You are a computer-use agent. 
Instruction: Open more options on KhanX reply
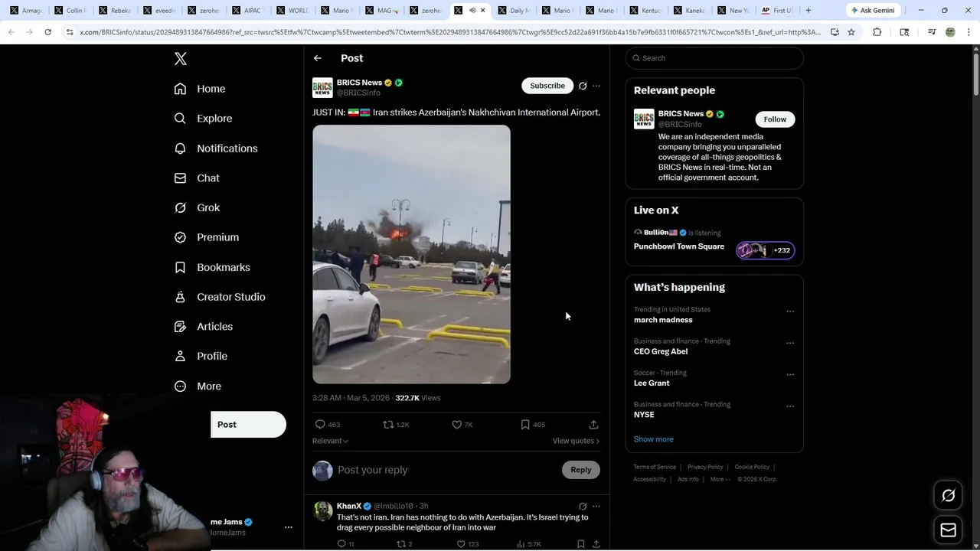click(596, 507)
